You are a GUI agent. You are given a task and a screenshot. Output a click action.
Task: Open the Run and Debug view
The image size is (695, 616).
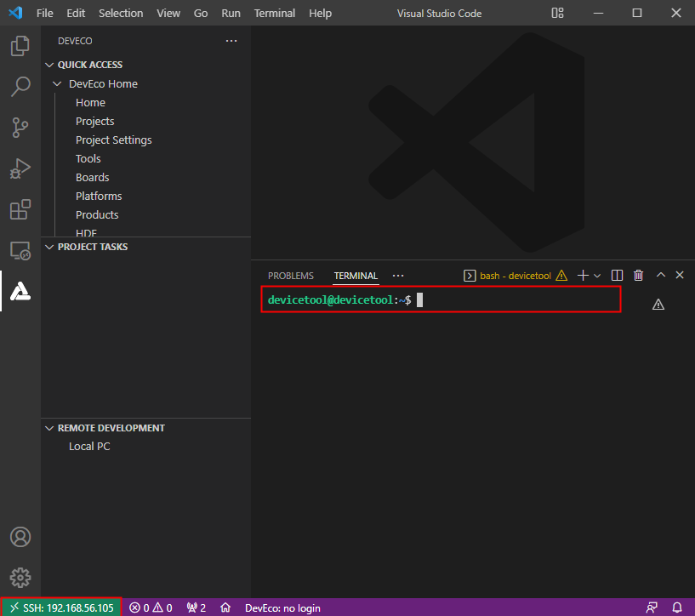pyautogui.click(x=20, y=168)
